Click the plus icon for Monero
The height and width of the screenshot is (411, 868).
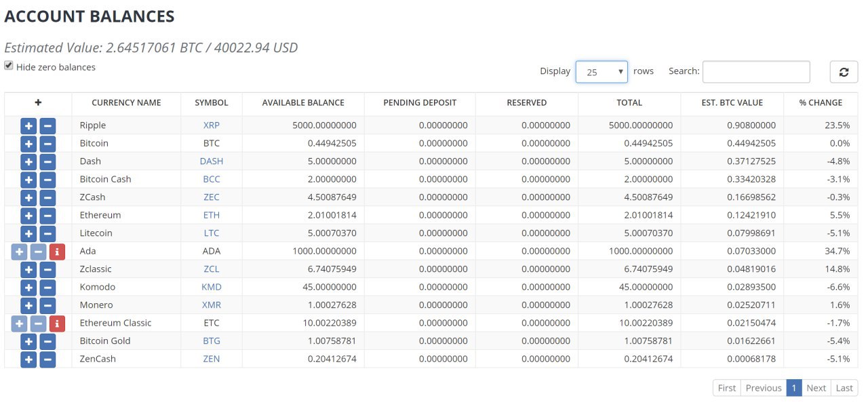coord(28,305)
